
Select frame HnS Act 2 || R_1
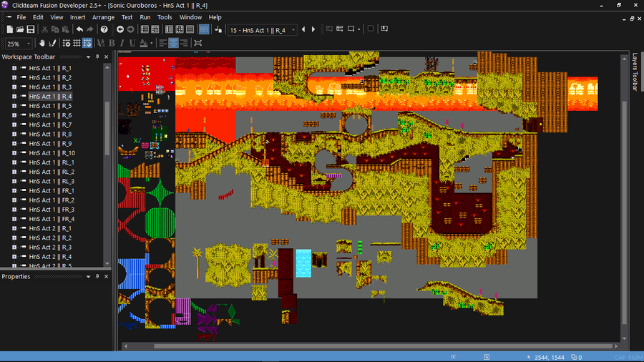tap(50, 229)
